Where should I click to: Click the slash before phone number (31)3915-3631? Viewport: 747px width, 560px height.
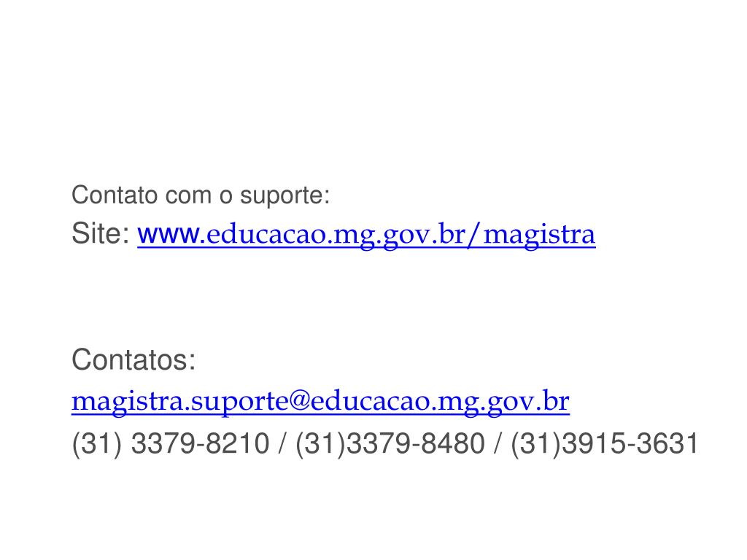click(x=498, y=444)
